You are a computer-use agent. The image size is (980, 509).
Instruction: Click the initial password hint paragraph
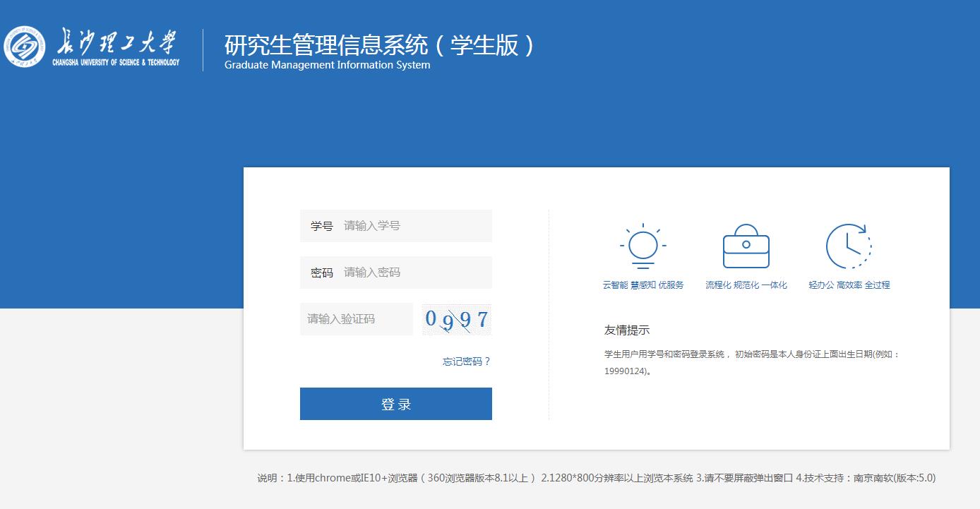751,362
